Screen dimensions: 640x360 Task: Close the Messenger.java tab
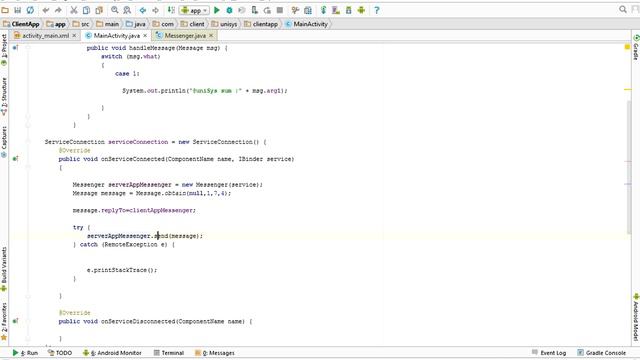click(211, 36)
